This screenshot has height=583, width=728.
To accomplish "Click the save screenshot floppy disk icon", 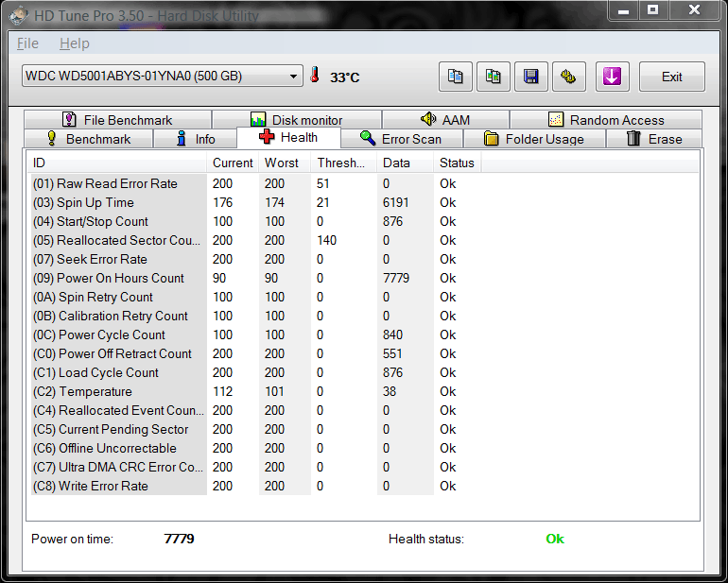I will point(531,77).
